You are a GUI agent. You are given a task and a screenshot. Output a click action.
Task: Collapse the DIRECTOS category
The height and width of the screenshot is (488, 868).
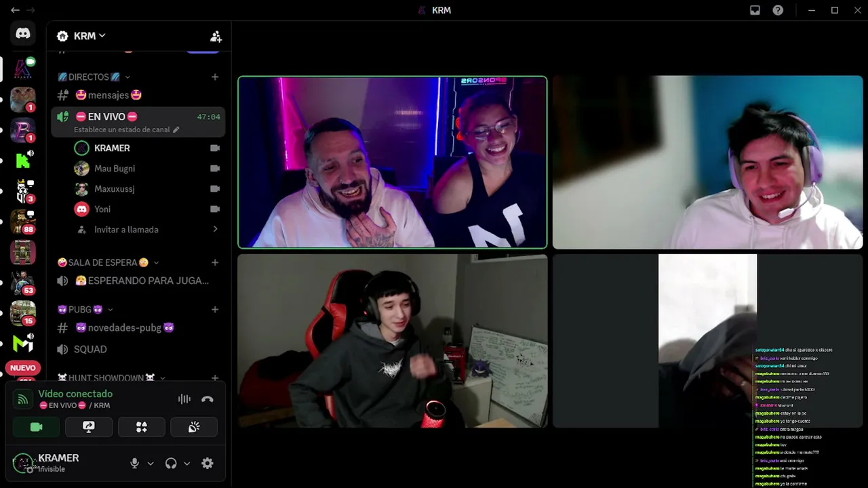click(94, 77)
